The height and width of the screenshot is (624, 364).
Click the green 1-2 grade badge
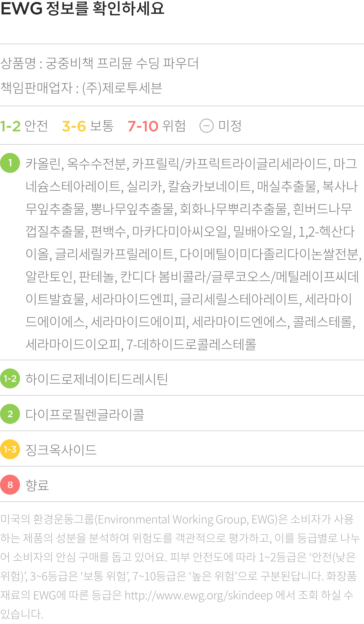[10, 378]
